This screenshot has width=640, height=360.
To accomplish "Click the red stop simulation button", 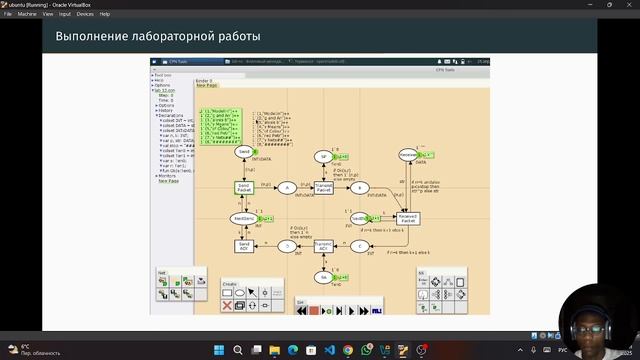I will [x=314, y=311].
